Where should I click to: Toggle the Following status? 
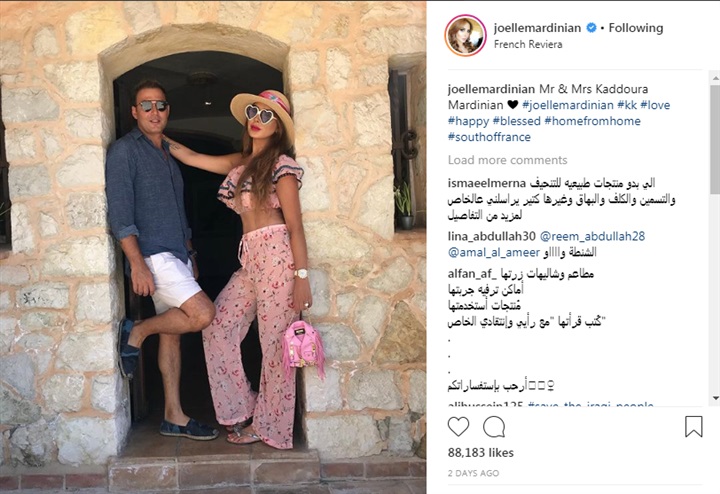(x=636, y=28)
